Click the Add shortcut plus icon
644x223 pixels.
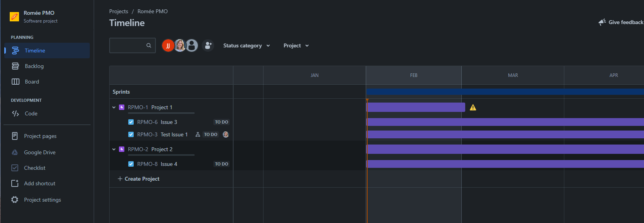point(15,183)
